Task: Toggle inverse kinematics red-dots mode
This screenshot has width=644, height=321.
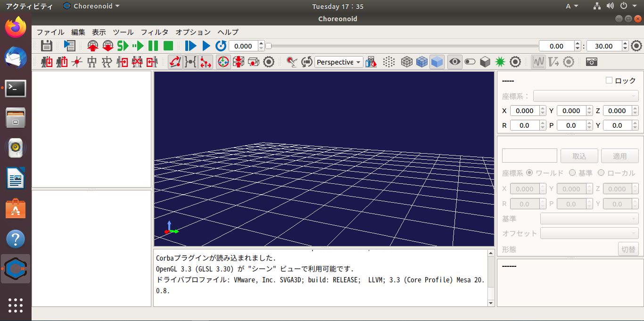Action: 206,62
